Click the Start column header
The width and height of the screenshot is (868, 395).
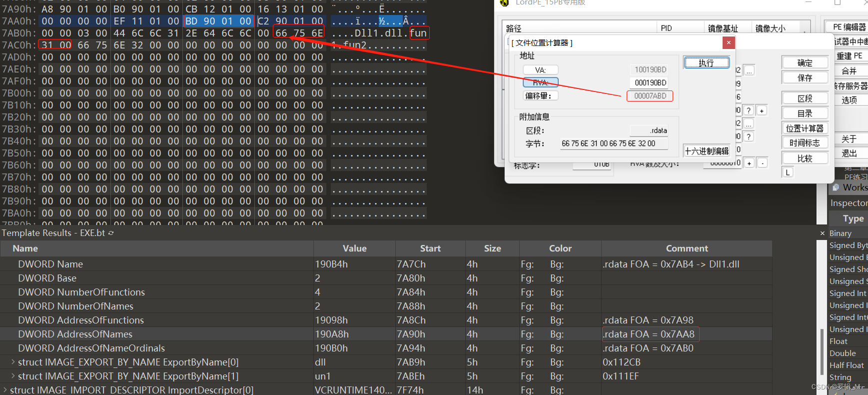(x=430, y=248)
